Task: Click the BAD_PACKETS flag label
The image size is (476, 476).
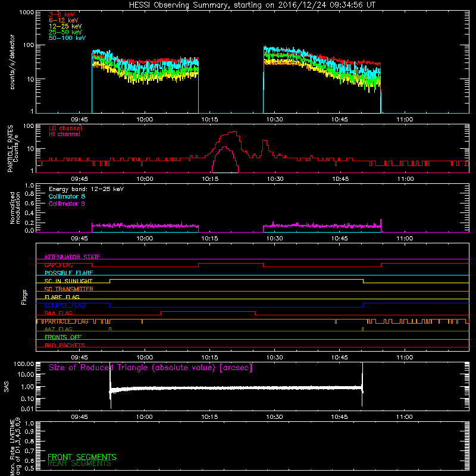Action: (65, 346)
